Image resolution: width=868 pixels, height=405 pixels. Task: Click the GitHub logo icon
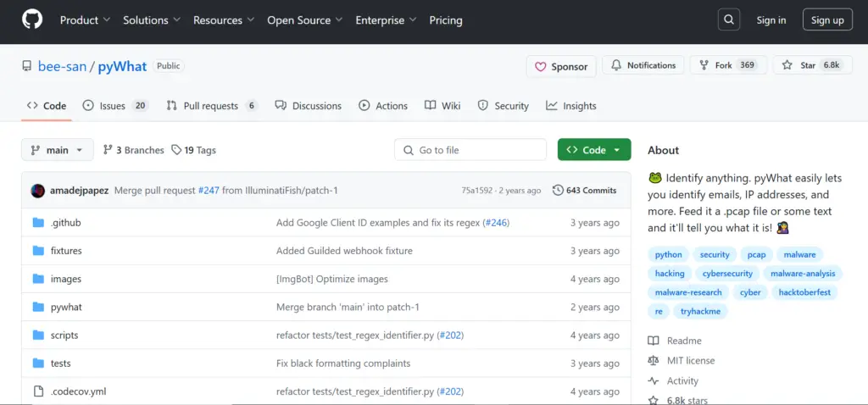[x=32, y=20]
